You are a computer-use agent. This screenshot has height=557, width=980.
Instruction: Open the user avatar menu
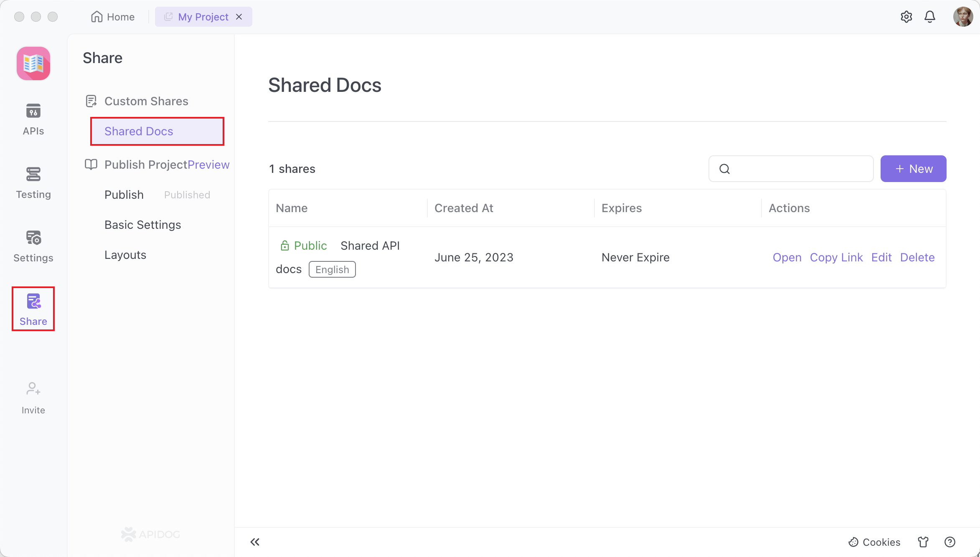[x=963, y=17]
